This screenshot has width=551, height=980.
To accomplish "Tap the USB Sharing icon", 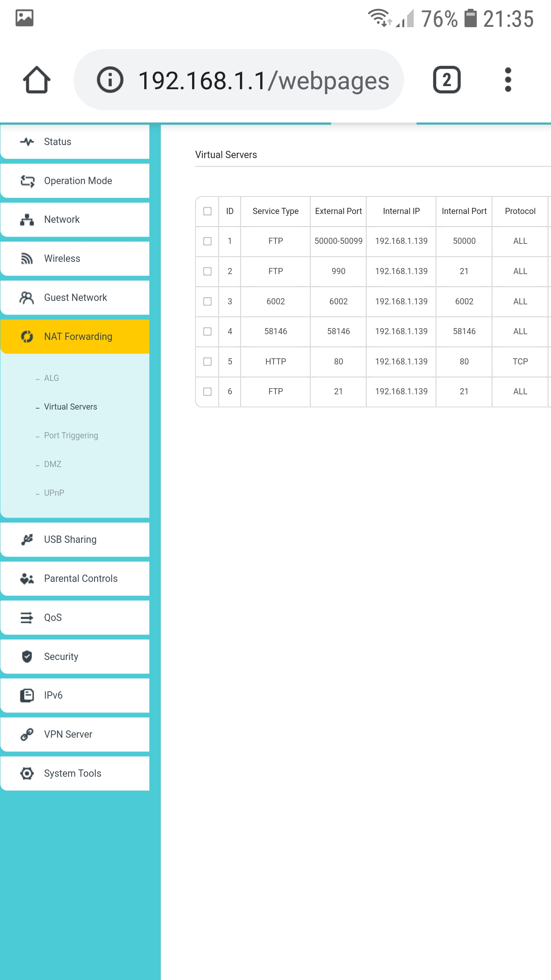I will 27,539.
